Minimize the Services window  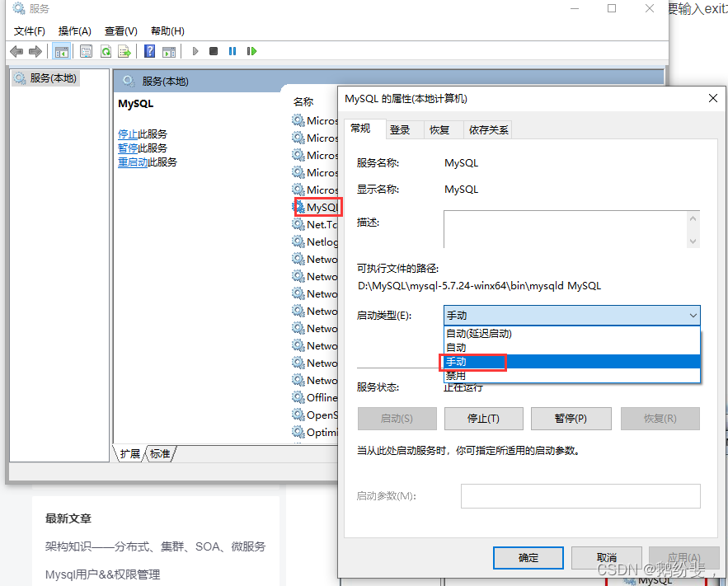pos(575,8)
